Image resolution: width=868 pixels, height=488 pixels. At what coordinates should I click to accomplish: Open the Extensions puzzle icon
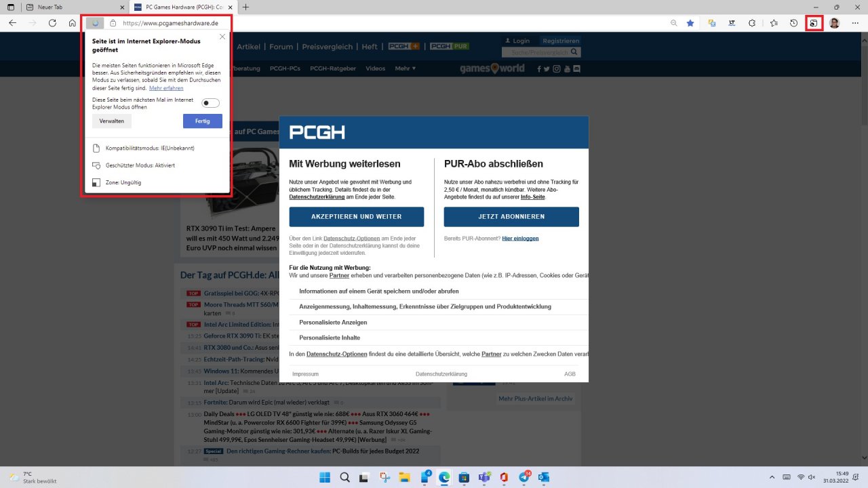[x=752, y=23]
